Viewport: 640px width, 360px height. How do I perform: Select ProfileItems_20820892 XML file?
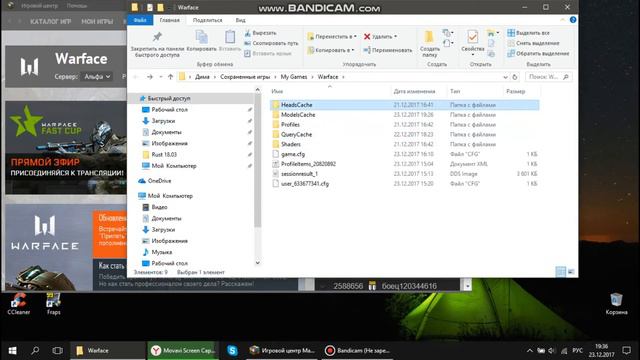click(x=308, y=164)
